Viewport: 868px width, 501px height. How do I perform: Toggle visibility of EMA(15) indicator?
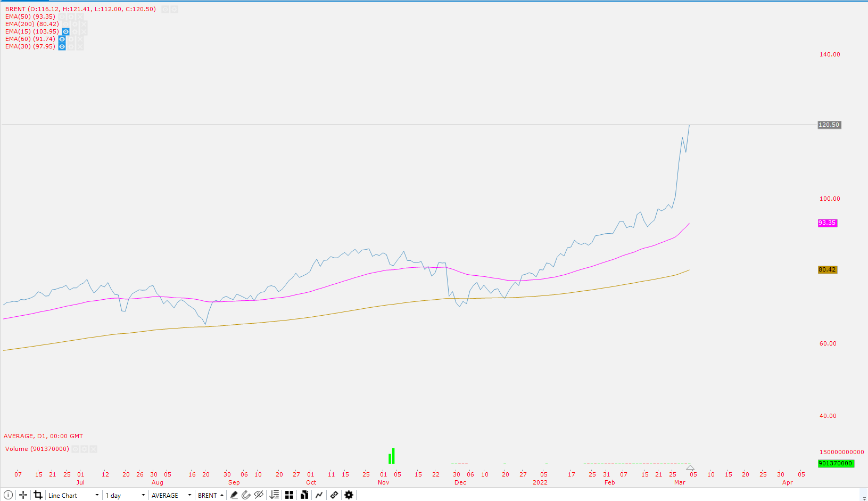(x=65, y=31)
